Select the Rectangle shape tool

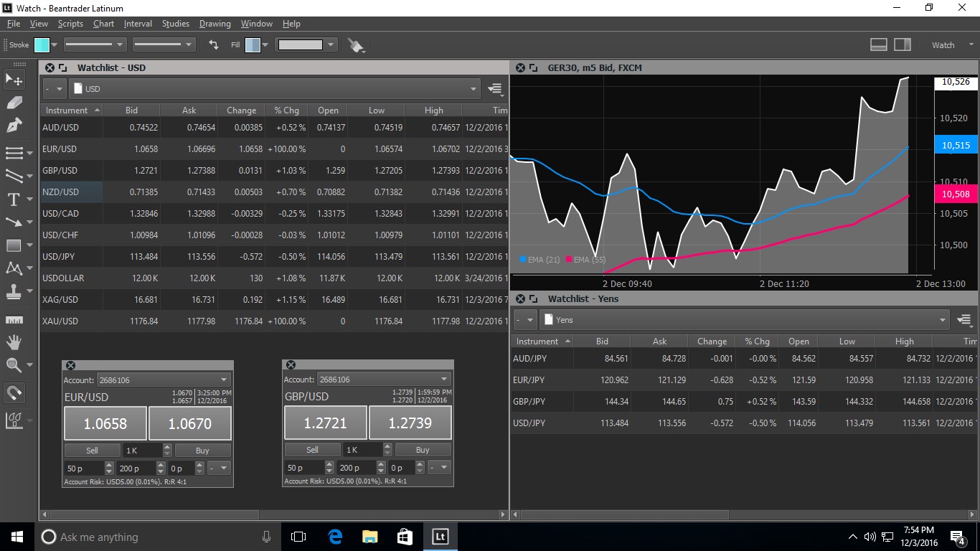tap(14, 245)
